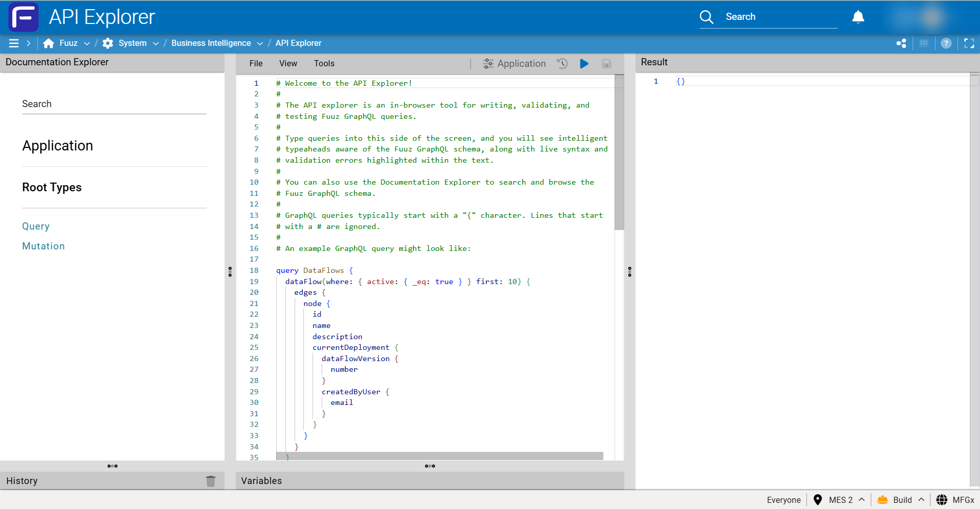
Task: Open the hamburger navigation menu
Action: point(14,43)
